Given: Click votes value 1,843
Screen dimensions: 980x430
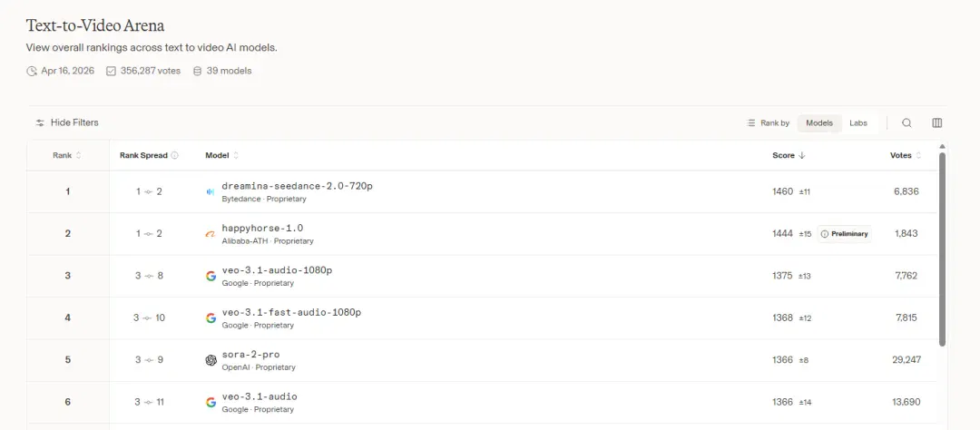Looking at the screenshot, I should (906, 234).
